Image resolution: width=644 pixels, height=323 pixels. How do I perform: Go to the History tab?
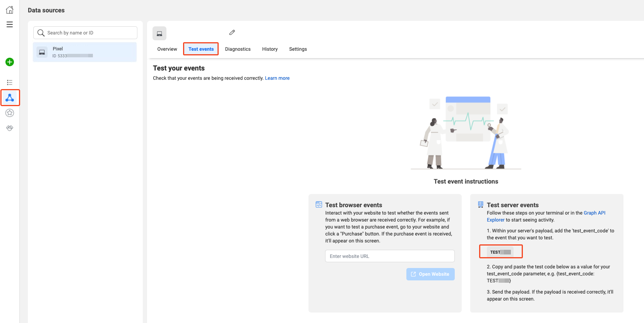click(270, 49)
